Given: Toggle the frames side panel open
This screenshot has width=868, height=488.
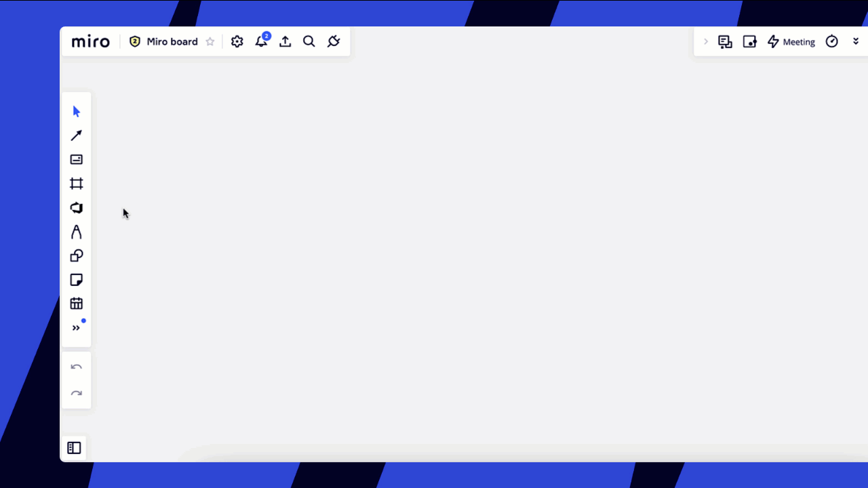Looking at the screenshot, I should pos(75,448).
